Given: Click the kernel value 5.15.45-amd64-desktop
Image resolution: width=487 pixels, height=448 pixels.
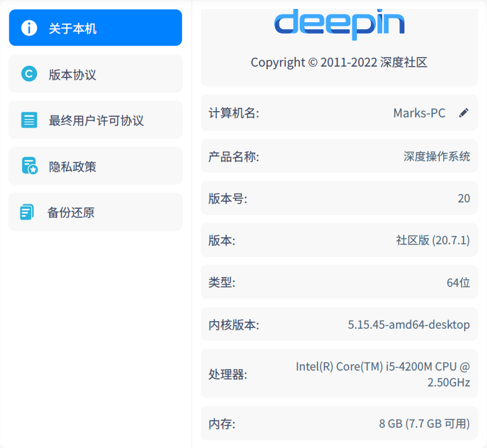Looking at the screenshot, I should pos(409,325).
